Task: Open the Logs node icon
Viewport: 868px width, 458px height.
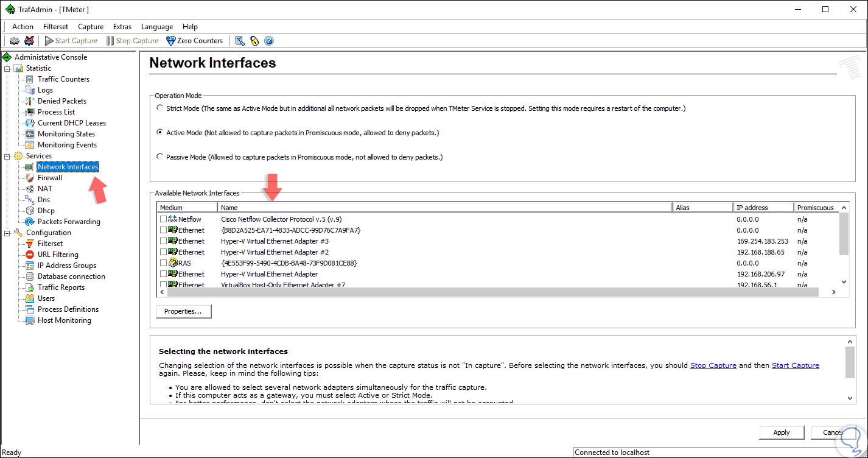Action: [x=30, y=90]
